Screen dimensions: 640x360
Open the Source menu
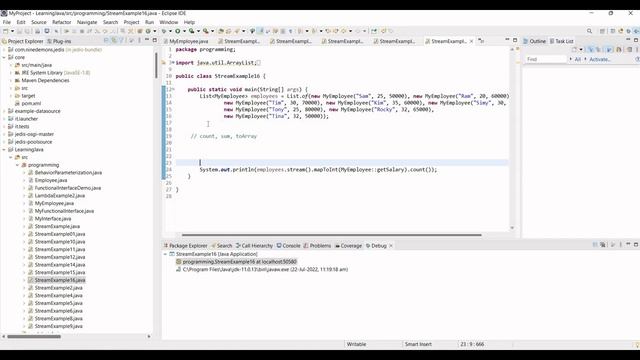[x=39, y=22]
